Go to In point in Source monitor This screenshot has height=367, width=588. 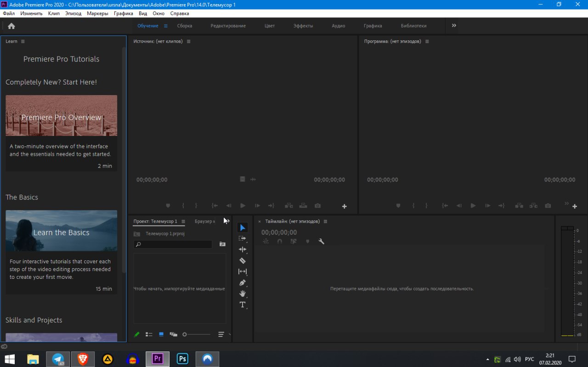pos(215,206)
